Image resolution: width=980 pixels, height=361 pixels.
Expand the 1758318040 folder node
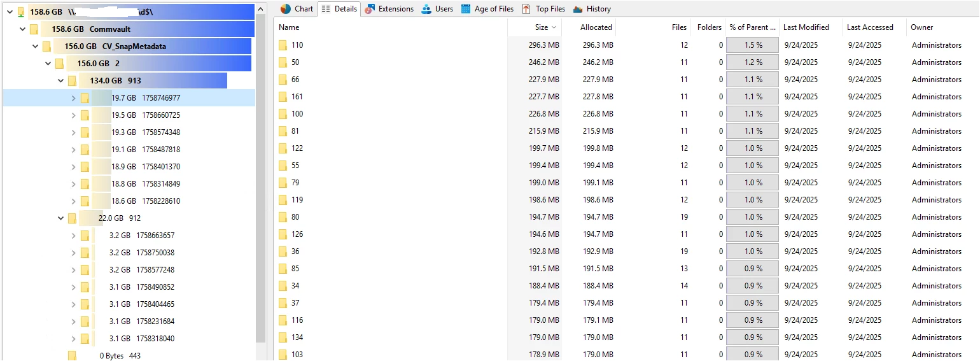pyautogui.click(x=74, y=339)
